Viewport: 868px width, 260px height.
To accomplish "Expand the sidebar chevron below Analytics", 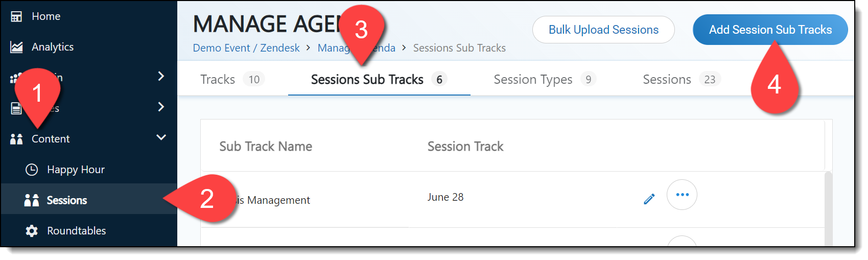I will (161, 76).
